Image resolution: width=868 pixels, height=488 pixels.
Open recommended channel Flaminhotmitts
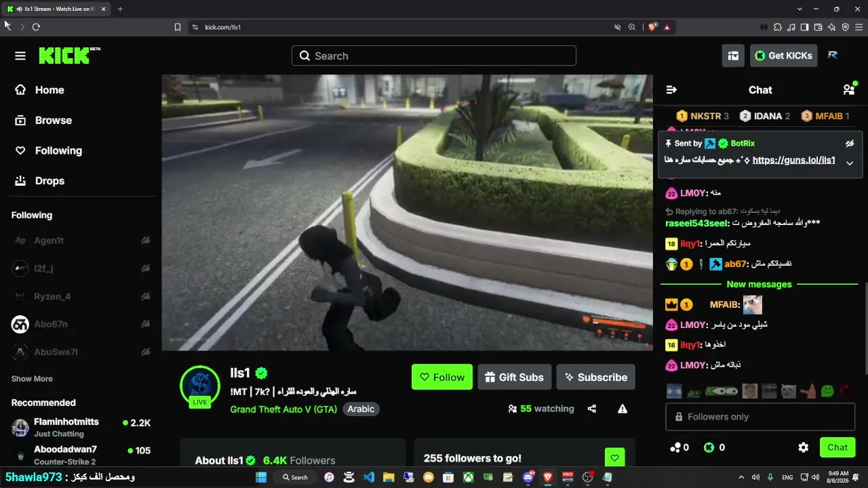[81, 428]
